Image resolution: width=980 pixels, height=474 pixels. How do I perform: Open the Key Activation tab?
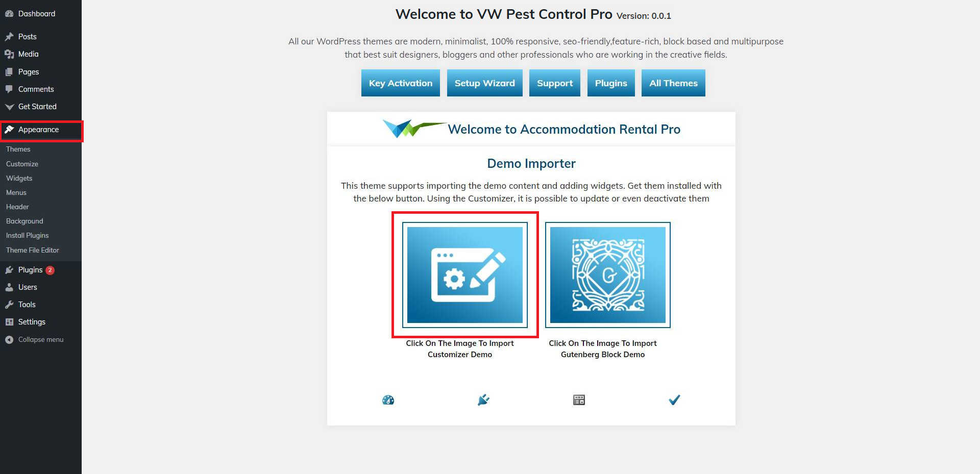(401, 83)
